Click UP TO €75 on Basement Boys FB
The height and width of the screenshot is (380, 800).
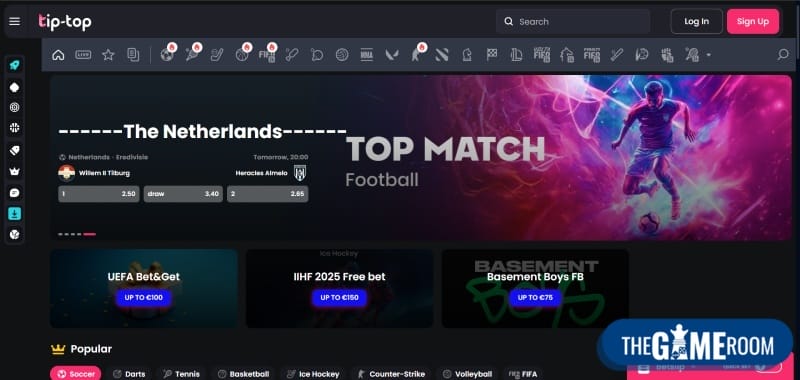tap(535, 297)
